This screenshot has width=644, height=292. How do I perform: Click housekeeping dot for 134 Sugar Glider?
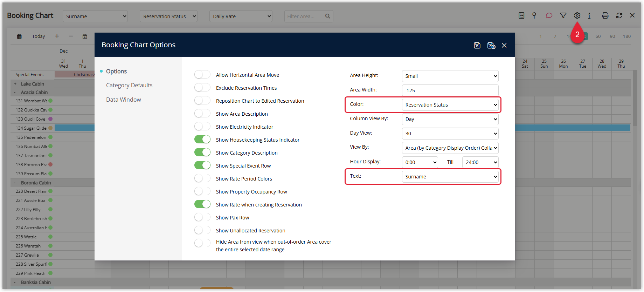(x=50, y=128)
